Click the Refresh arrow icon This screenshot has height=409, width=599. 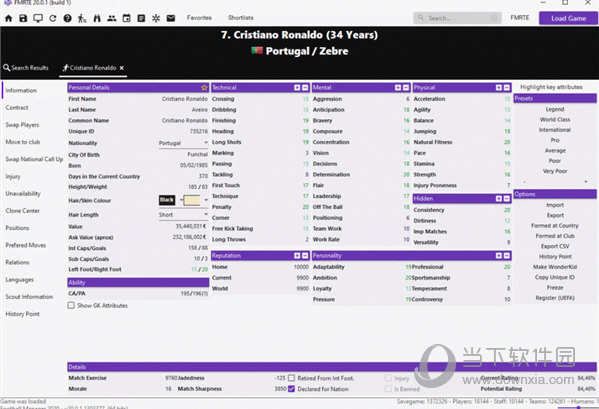pyautogui.click(x=53, y=18)
